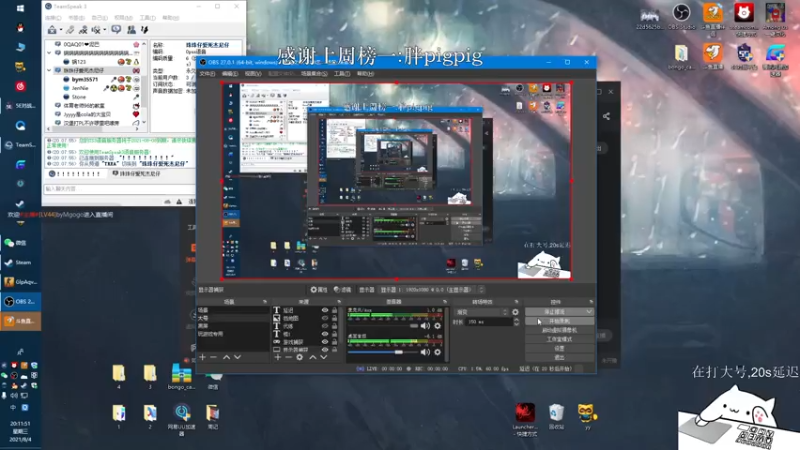Click TeamSpeak disconnect toolbar icon

[x=70, y=30]
